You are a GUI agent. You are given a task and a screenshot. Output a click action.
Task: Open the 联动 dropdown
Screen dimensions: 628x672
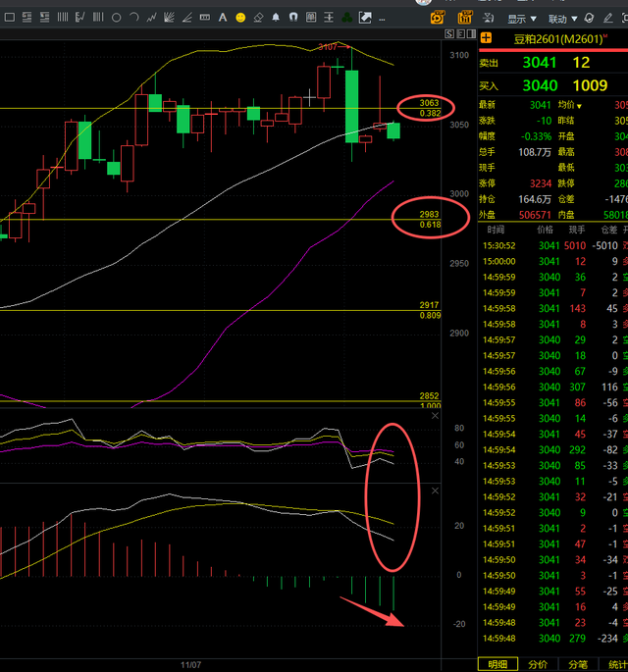tap(563, 19)
